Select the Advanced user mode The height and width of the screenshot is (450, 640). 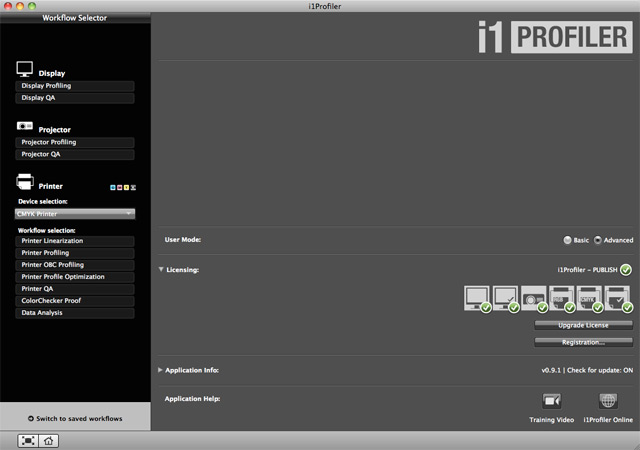598,240
